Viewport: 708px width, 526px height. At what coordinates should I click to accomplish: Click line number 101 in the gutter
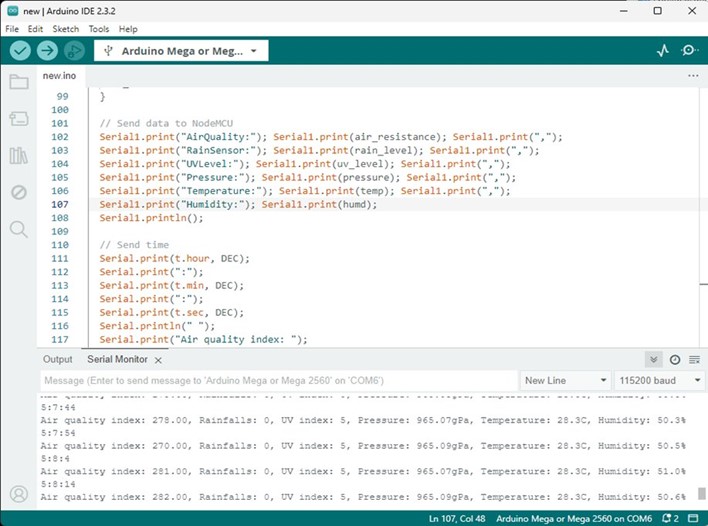(x=60, y=123)
